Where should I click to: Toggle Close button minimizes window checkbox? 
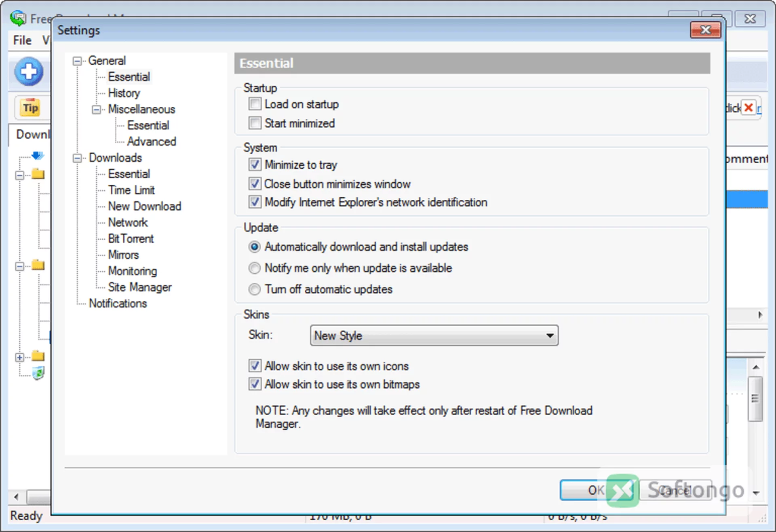point(255,184)
